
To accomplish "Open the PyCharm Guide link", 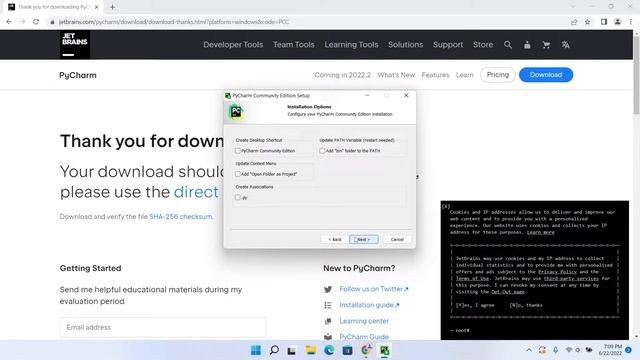I will [364, 337].
